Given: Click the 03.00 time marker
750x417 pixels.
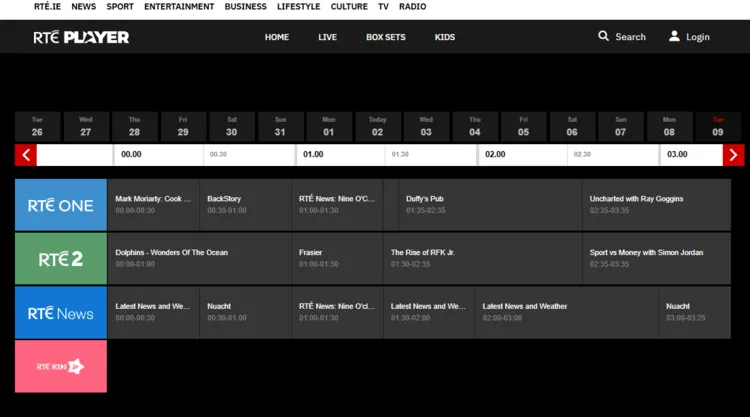Looking at the screenshot, I should pos(677,154).
